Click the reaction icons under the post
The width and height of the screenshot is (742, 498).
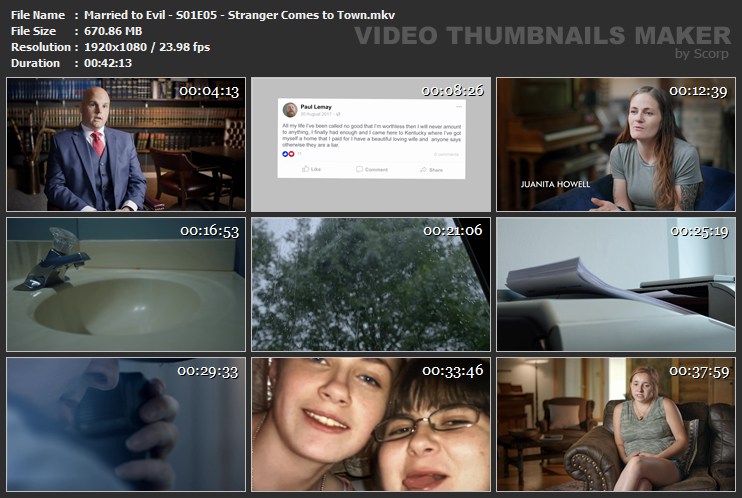point(288,154)
